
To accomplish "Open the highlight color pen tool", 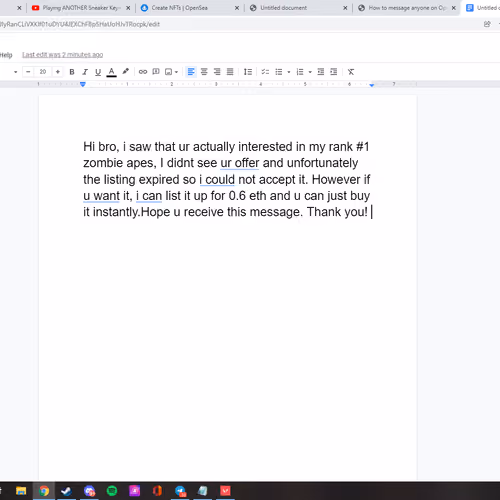I will (125, 72).
